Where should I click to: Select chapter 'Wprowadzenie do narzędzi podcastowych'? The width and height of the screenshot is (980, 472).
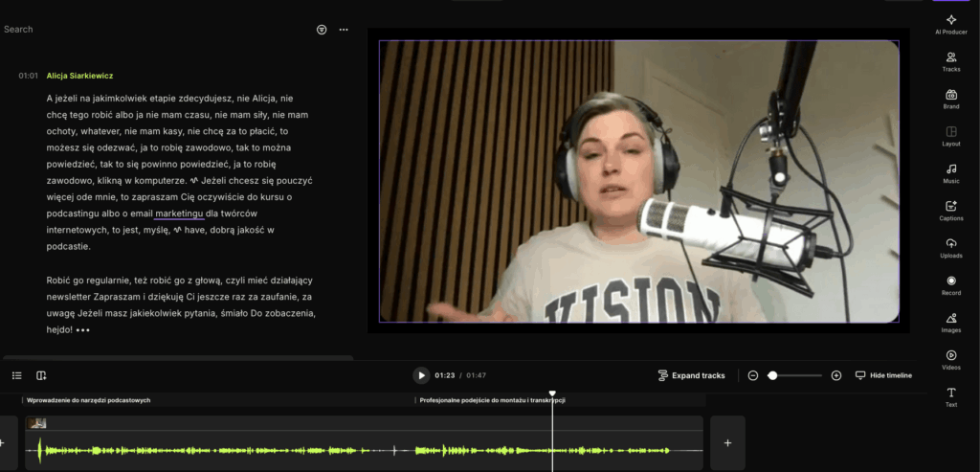[x=89, y=400]
